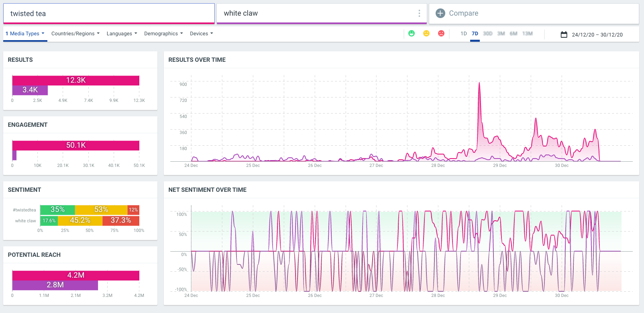Viewport: 644px width, 313px height.
Task: Click the Compare button
Action: point(534,13)
